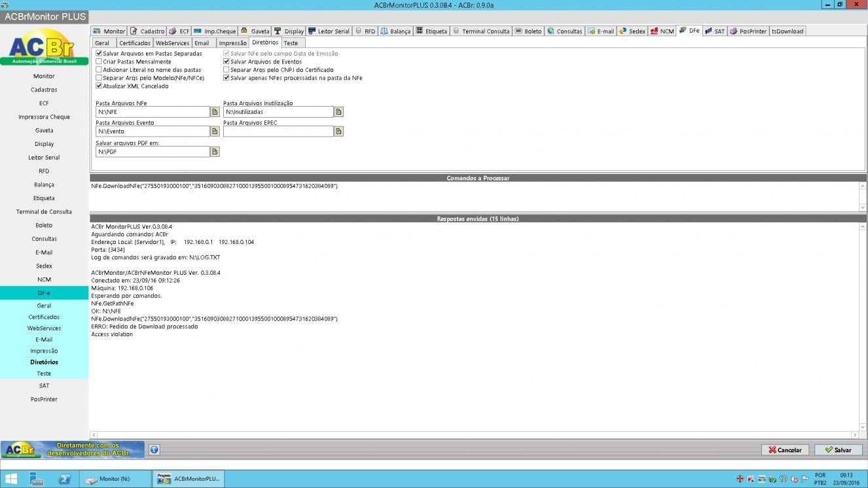
Task: Select the Terminal Consulta top tab
Action: coord(481,31)
